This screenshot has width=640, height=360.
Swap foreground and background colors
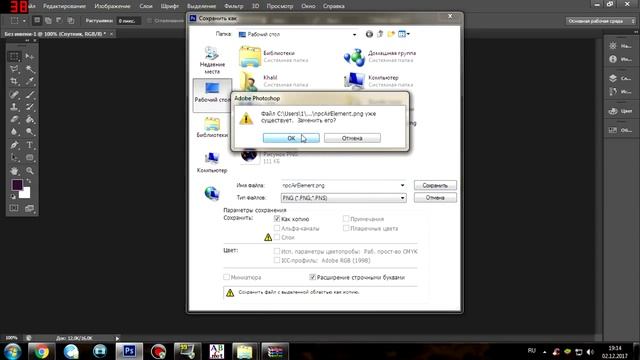tap(29, 181)
